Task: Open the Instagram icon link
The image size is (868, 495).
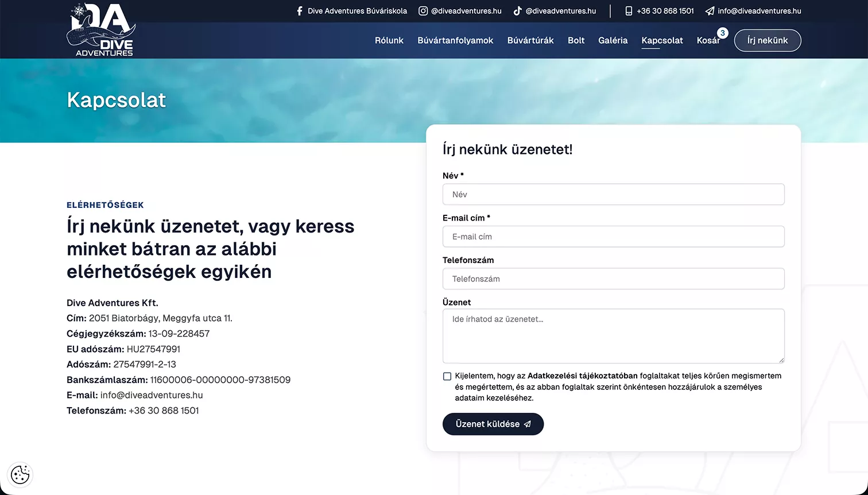Action: [x=423, y=11]
